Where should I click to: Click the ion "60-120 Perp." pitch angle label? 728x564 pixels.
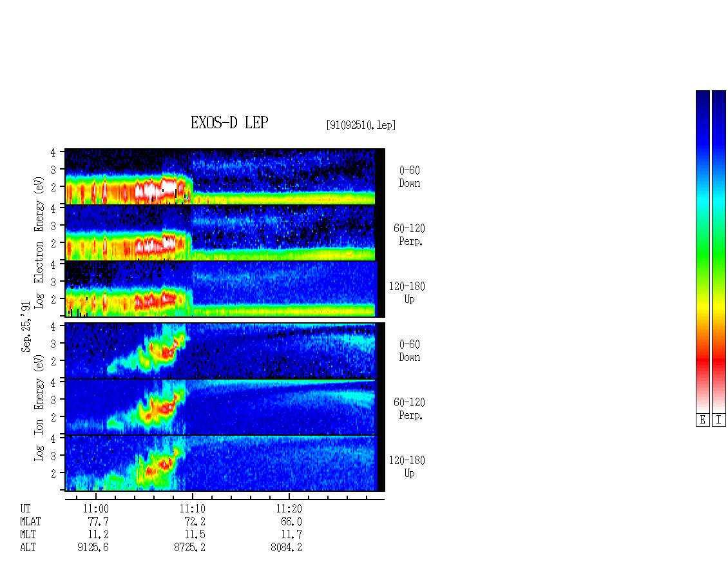tap(409, 409)
